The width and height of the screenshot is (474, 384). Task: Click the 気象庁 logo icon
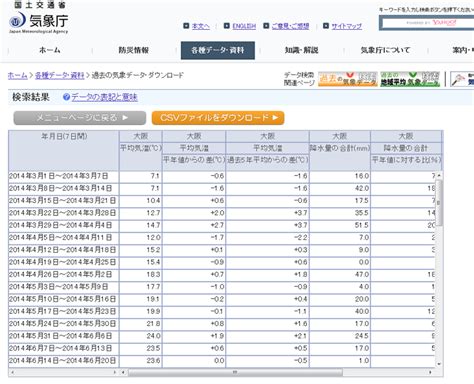coord(17,20)
